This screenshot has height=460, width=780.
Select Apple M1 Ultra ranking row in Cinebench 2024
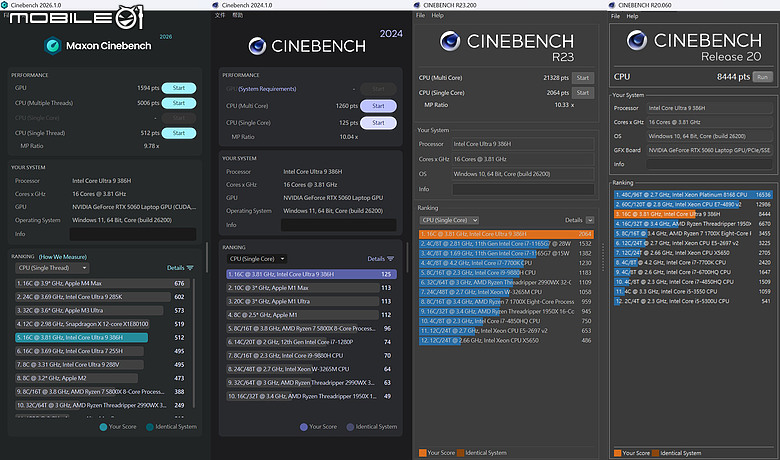point(311,301)
